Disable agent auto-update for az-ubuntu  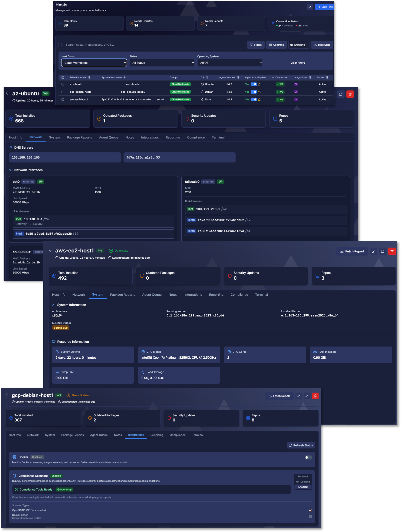tap(254, 84)
